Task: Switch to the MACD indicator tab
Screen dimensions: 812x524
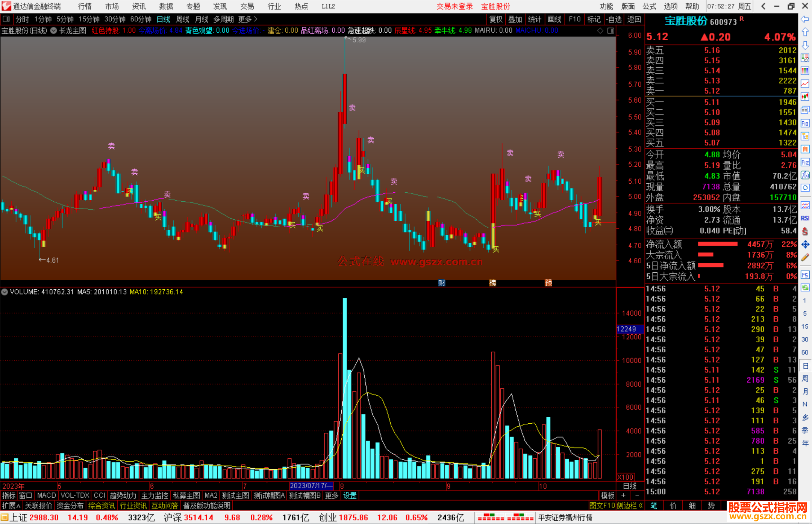Action: [46, 495]
